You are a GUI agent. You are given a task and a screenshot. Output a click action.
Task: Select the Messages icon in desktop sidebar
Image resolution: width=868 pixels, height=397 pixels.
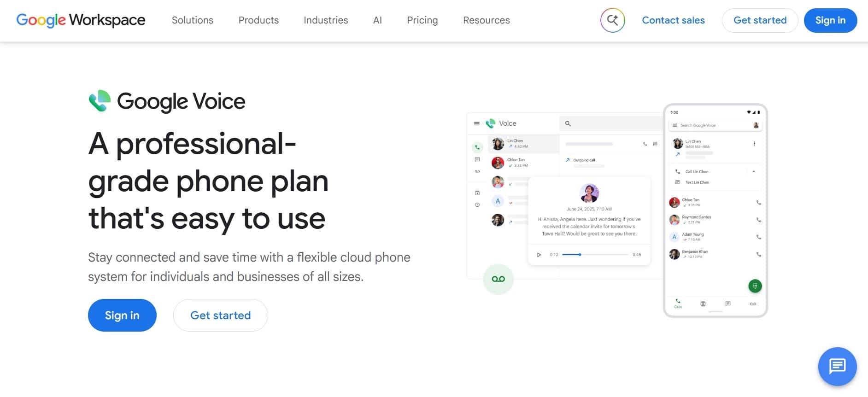click(477, 159)
